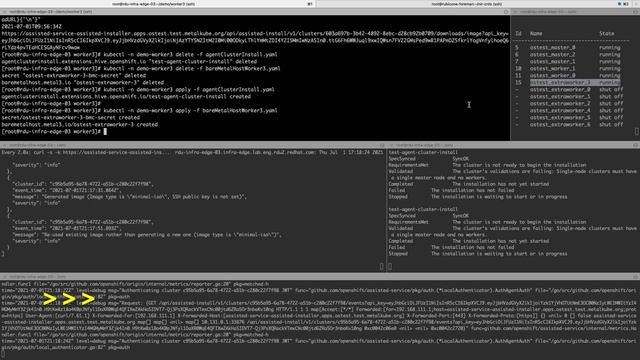
Task: Click the curl watch pane's scrollbar marker
Action: pyautogui.click(x=382, y=266)
